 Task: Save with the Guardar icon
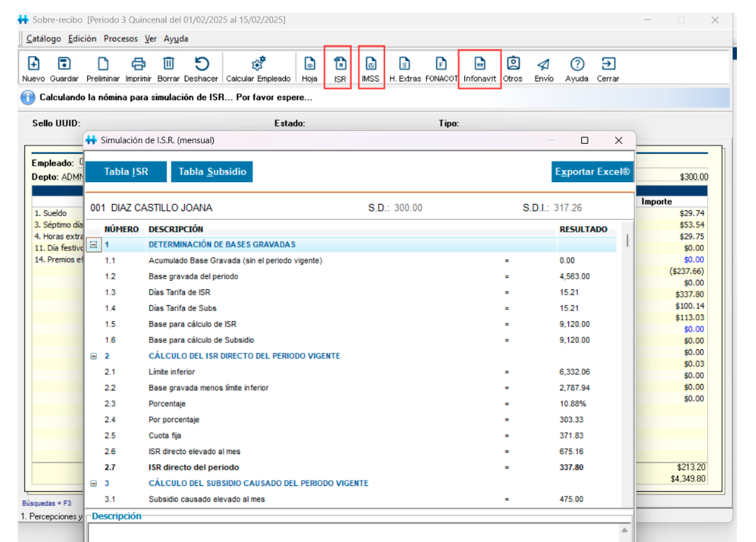click(64, 64)
